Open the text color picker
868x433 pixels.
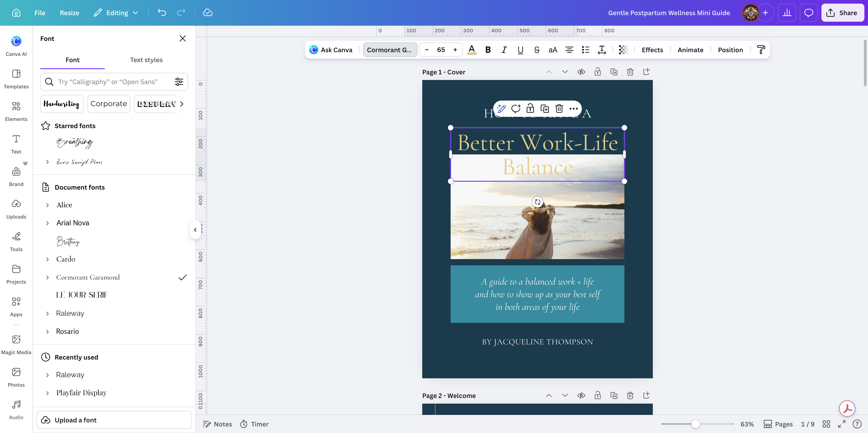472,50
